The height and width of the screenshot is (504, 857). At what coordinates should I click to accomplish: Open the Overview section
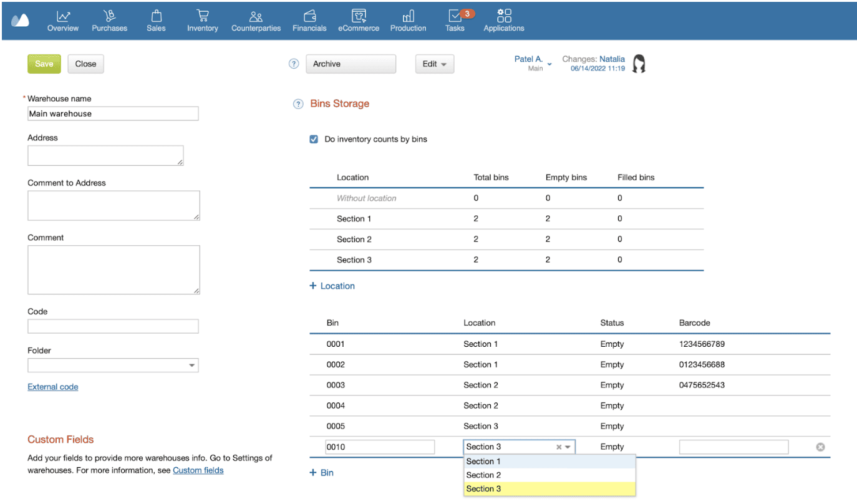point(63,21)
